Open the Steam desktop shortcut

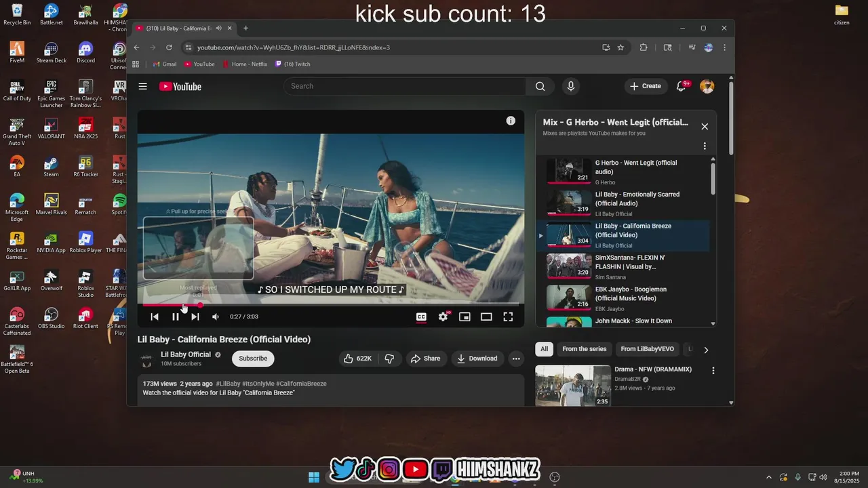pos(51,167)
